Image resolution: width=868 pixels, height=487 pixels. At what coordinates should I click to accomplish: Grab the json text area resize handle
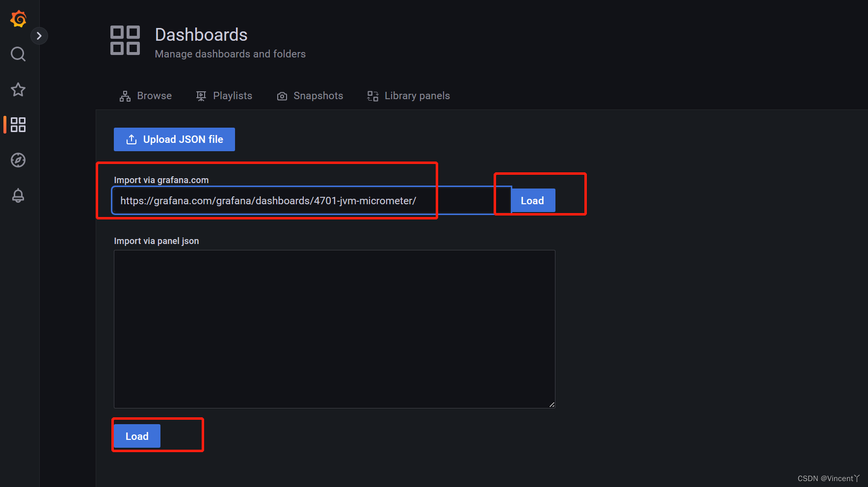coord(552,405)
